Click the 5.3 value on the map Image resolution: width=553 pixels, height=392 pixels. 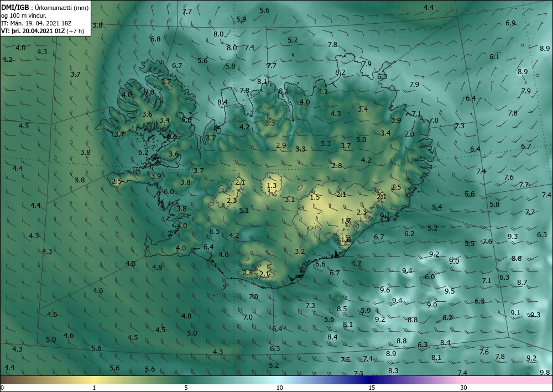pos(326,143)
